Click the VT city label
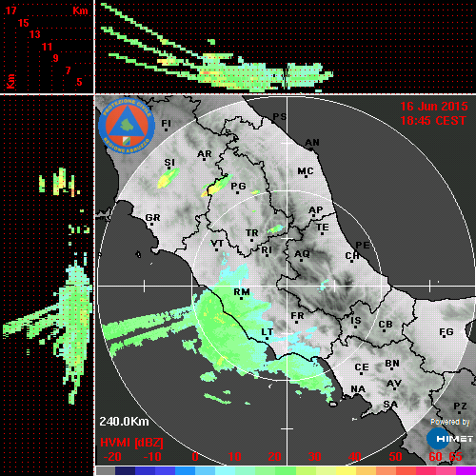 (x=217, y=244)
